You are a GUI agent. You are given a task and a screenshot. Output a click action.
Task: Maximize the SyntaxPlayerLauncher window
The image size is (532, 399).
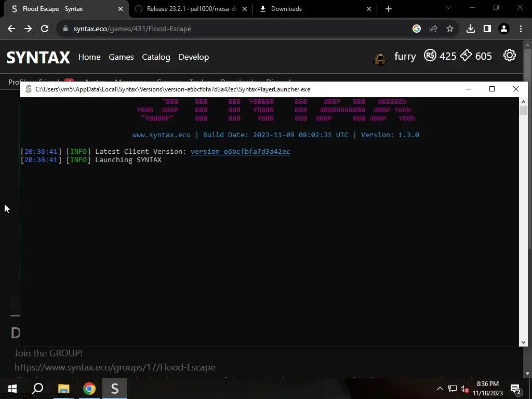[492, 89]
